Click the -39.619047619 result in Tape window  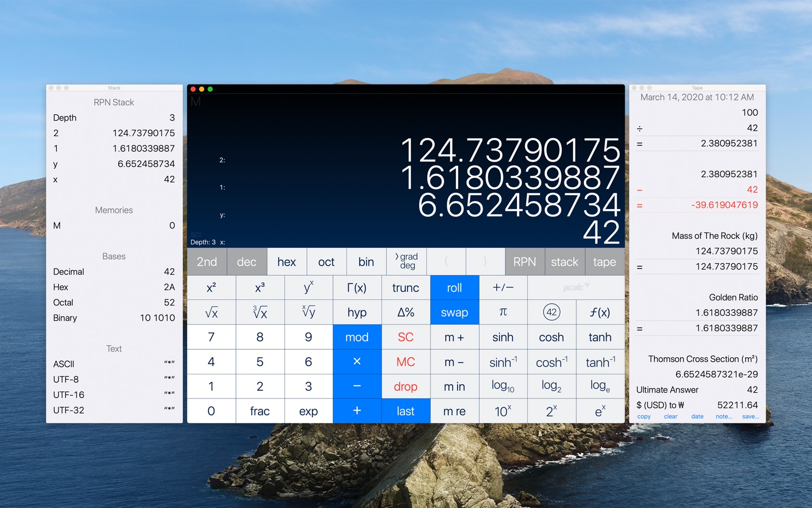tap(724, 205)
